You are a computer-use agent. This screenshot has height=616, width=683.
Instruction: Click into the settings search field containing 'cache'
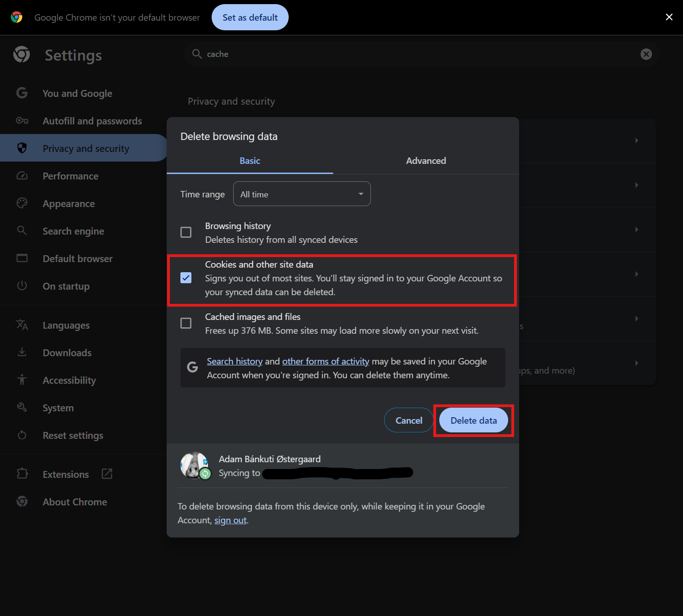click(421, 54)
